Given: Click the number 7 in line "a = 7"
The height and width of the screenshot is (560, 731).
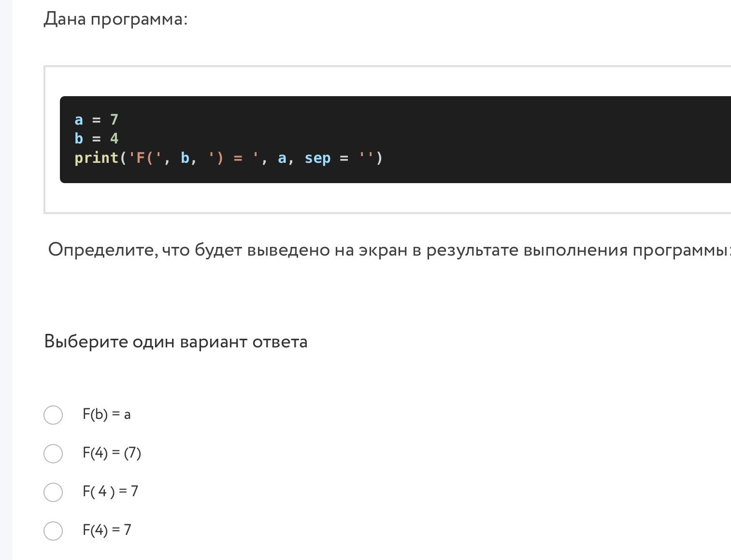Looking at the screenshot, I should click(x=114, y=119).
